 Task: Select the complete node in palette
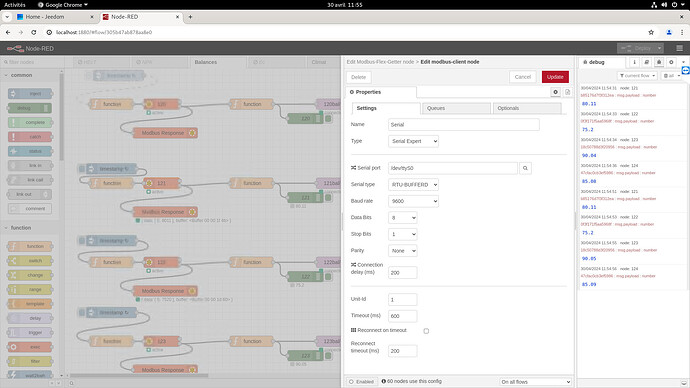(x=30, y=122)
